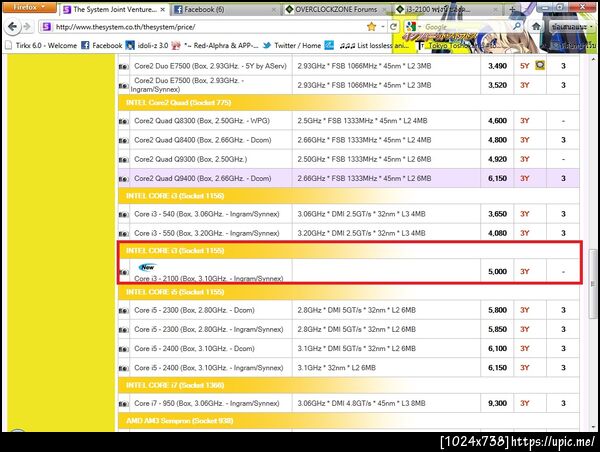The width and height of the screenshot is (600, 452).
Task: Open the Tirkx 6.0 - Welcome bookmark
Action: point(41,45)
